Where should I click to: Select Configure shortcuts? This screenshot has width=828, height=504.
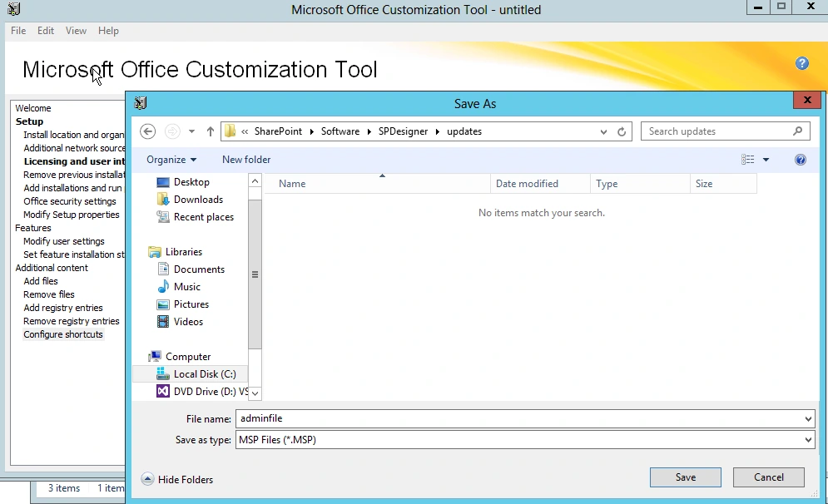point(63,334)
